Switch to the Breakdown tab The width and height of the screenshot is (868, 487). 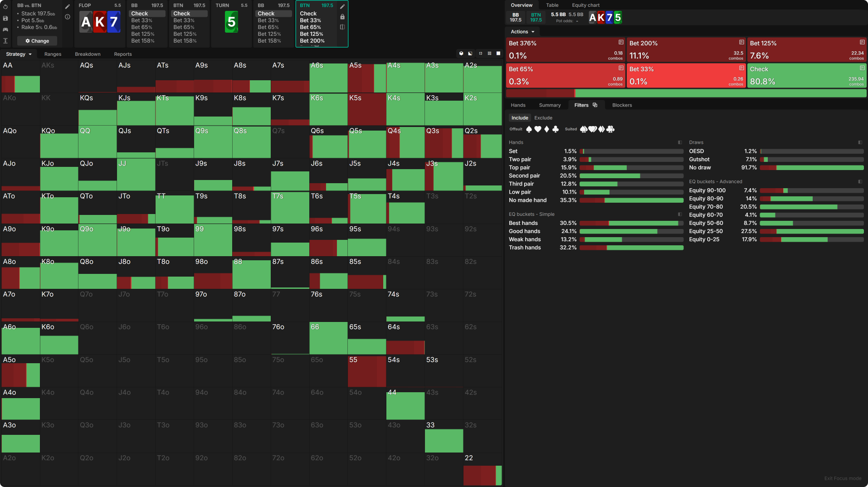[88, 54]
